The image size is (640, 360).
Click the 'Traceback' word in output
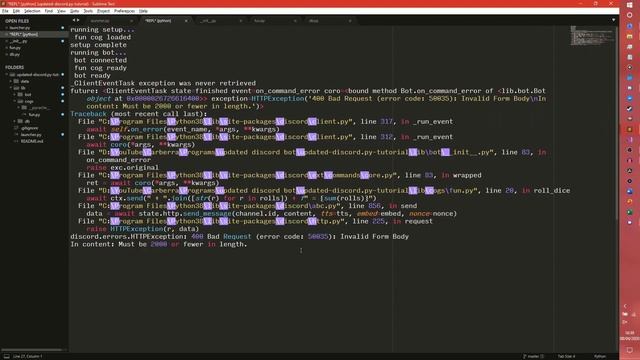pos(88,114)
